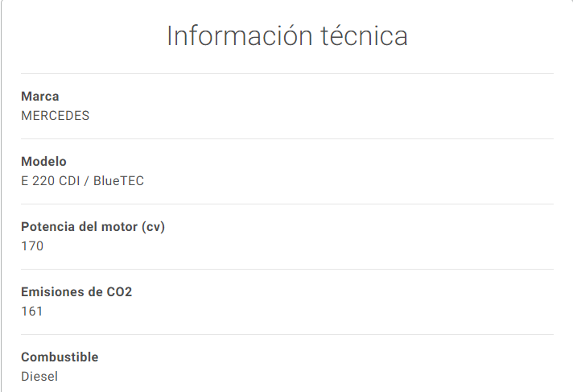Click the divider between Marca and Modelo
Screen dimensions: 573x392
coord(287,138)
